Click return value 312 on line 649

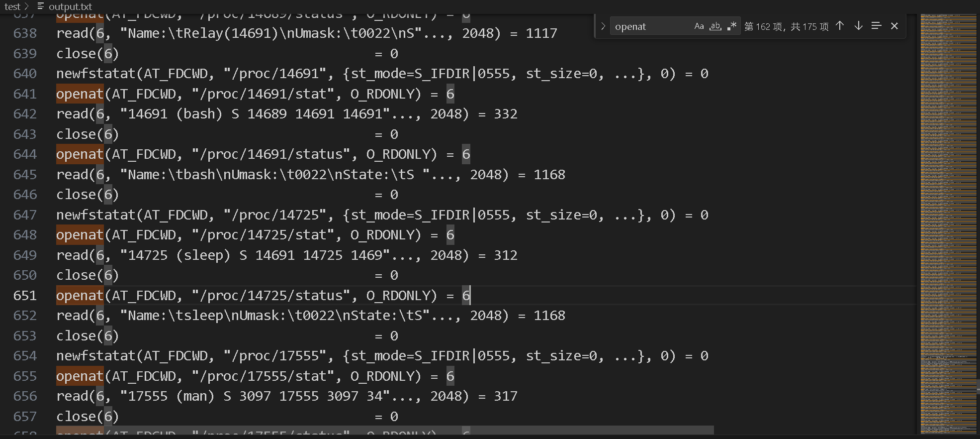pos(506,255)
